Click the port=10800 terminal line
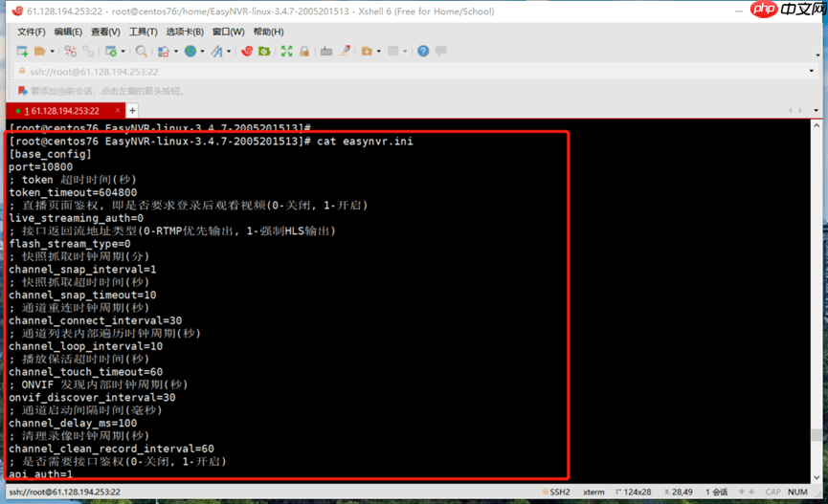Image resolution: width=828 pixels, height=504 pixels. click(40, 166)
